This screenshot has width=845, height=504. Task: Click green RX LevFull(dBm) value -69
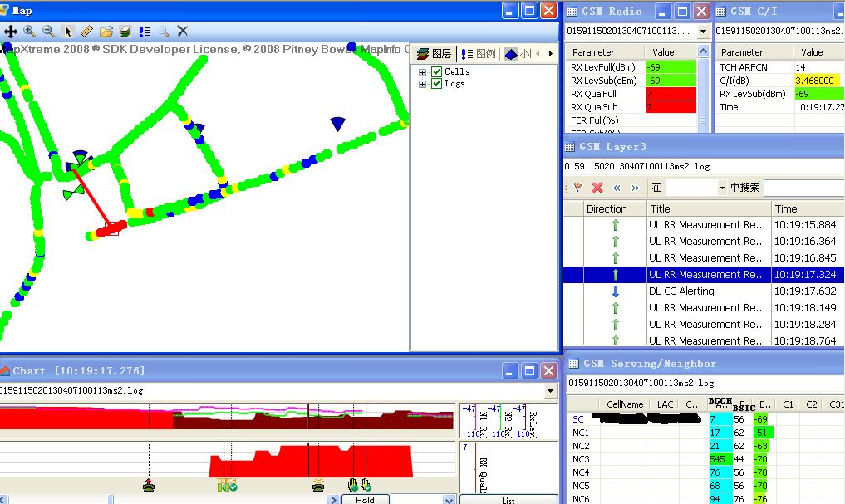(671, 67)
